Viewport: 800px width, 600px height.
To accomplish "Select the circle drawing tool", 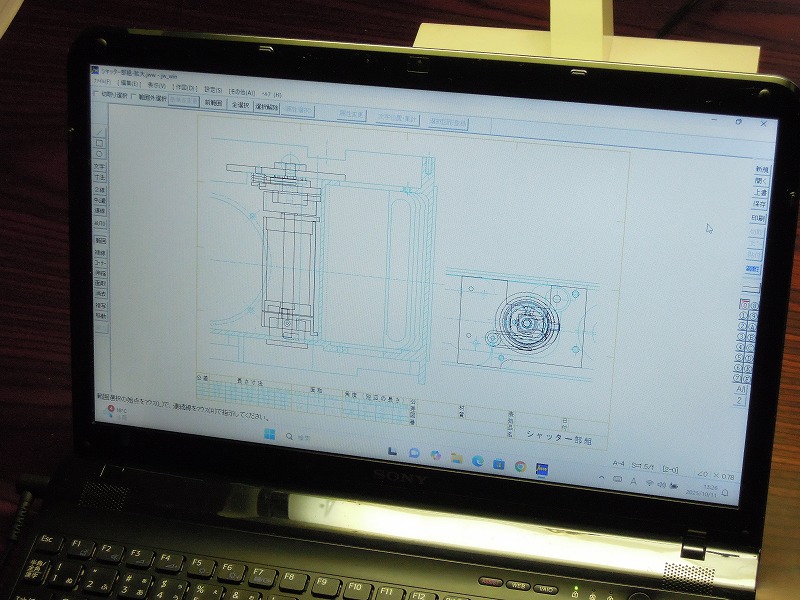I will 99,154.
